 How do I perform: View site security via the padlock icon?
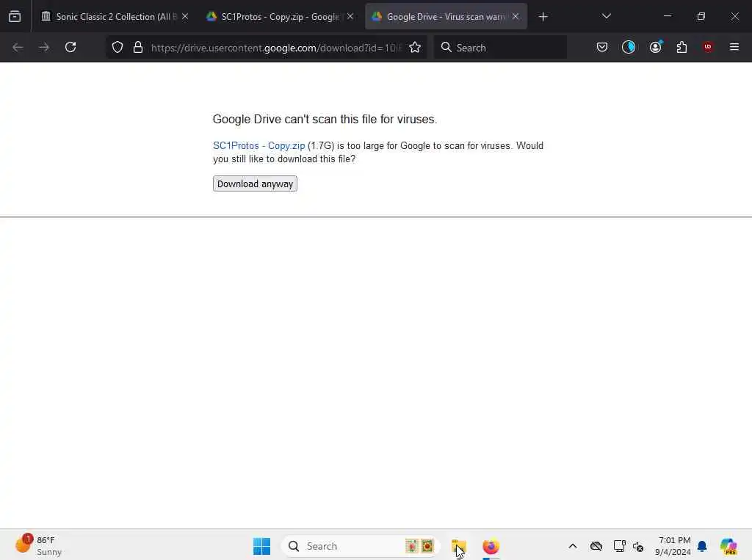[138, 47]
